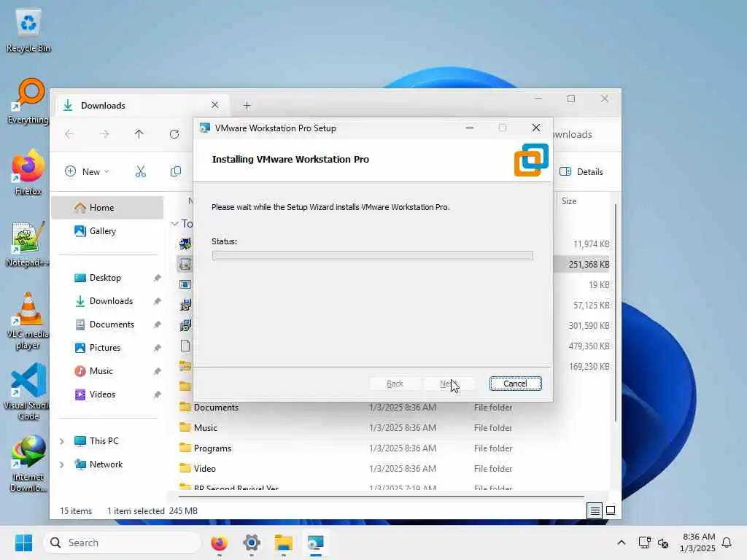Image resolution: width=747 pixels, height=560 pixels.
Task: Click VMware installer icon in the taskbar
Action: [315, 542]
